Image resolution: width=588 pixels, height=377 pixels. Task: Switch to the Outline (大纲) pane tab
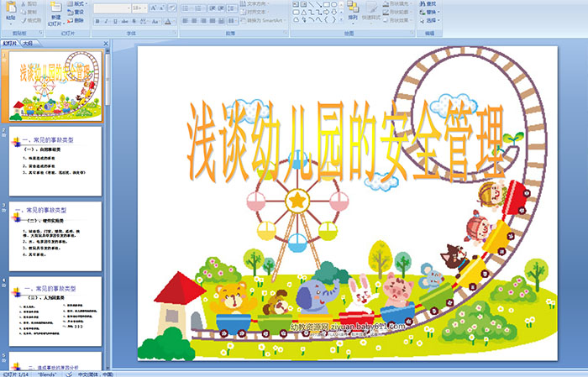28,44
